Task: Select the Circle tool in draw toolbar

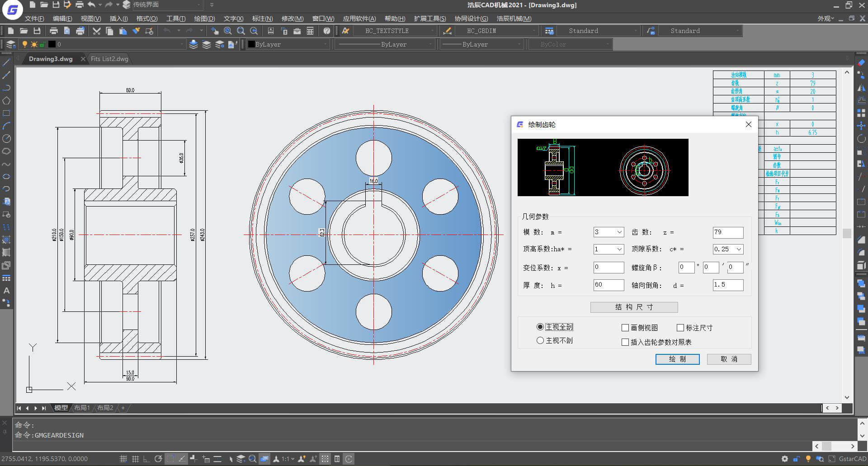Action: click(6, 138)
